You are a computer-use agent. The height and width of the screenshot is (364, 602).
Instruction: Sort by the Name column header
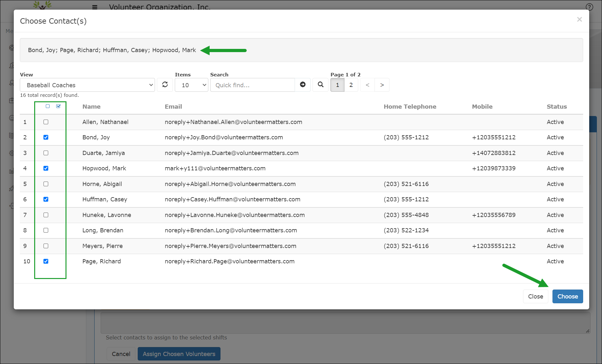pos(91,107)
